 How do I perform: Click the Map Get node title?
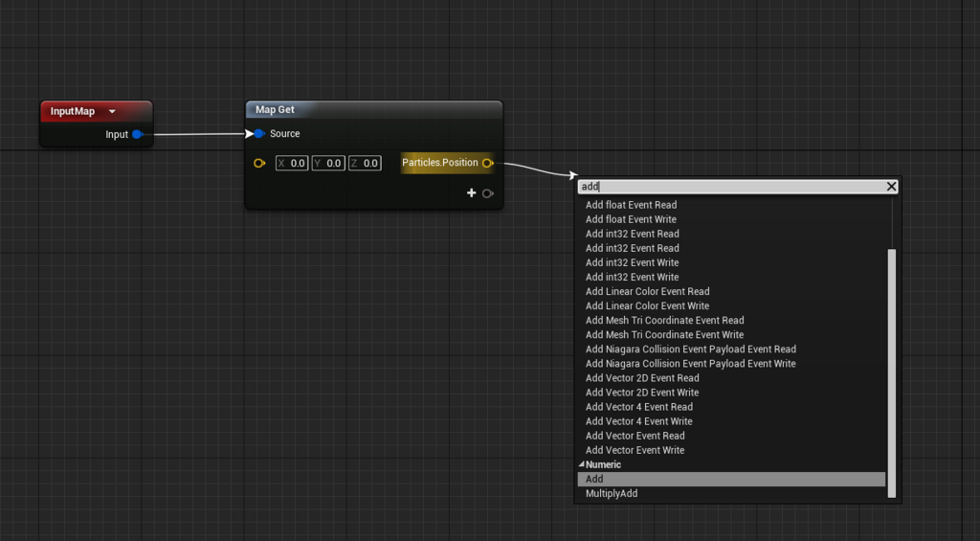tap(275, 109)
